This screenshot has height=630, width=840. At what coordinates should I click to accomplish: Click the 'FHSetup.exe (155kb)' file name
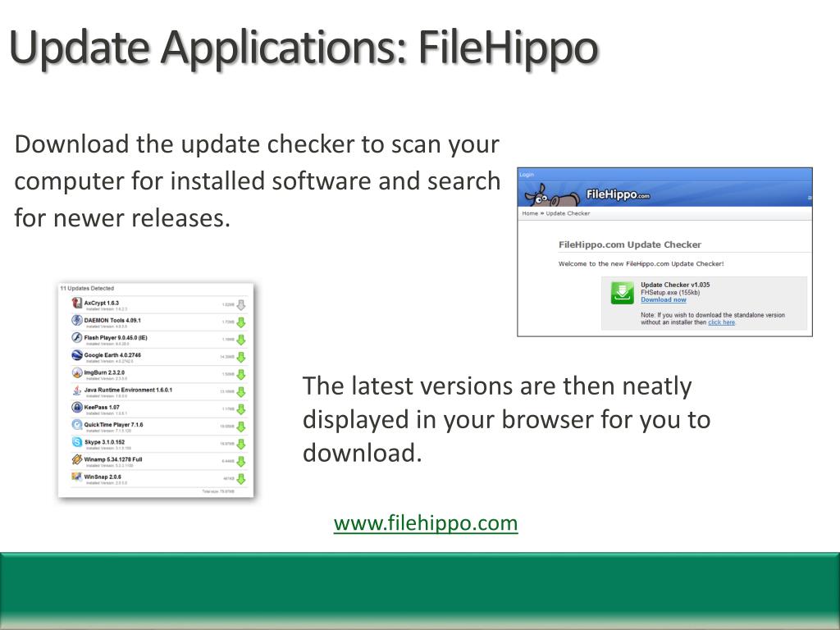(670, 293)
